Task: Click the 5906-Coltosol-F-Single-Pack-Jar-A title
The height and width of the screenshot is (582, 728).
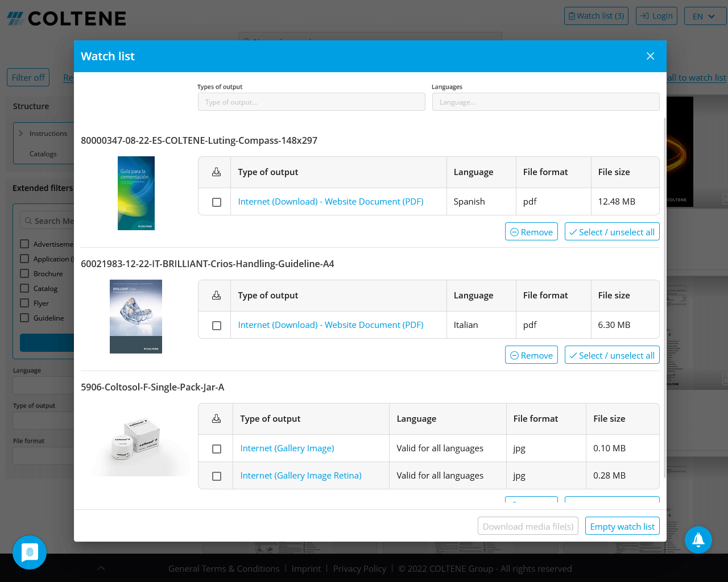Action: tap(152, 387)
